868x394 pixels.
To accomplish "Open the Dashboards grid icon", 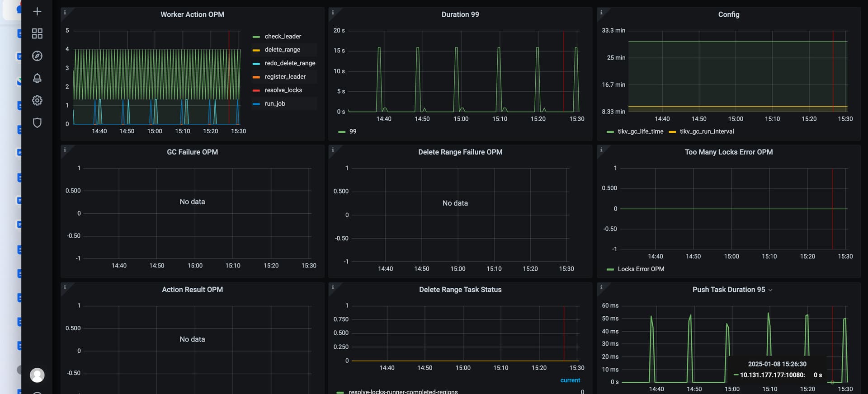I will point(37,33).
